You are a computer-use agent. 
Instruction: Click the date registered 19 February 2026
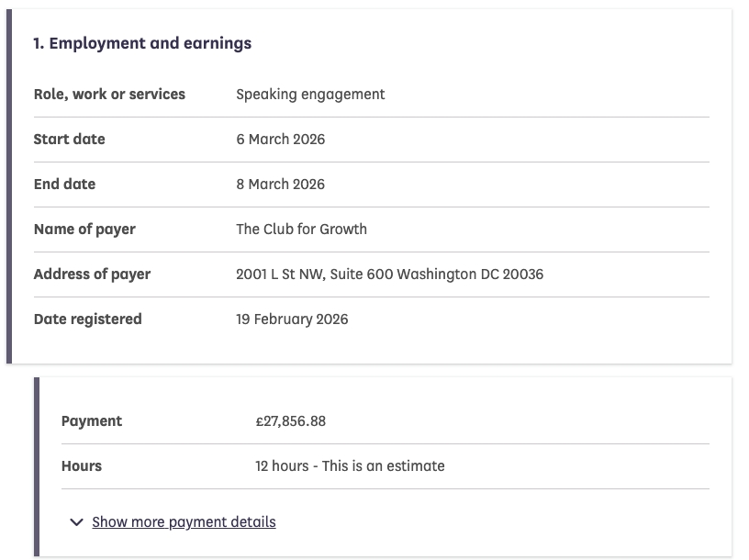[x=292, y=319]
